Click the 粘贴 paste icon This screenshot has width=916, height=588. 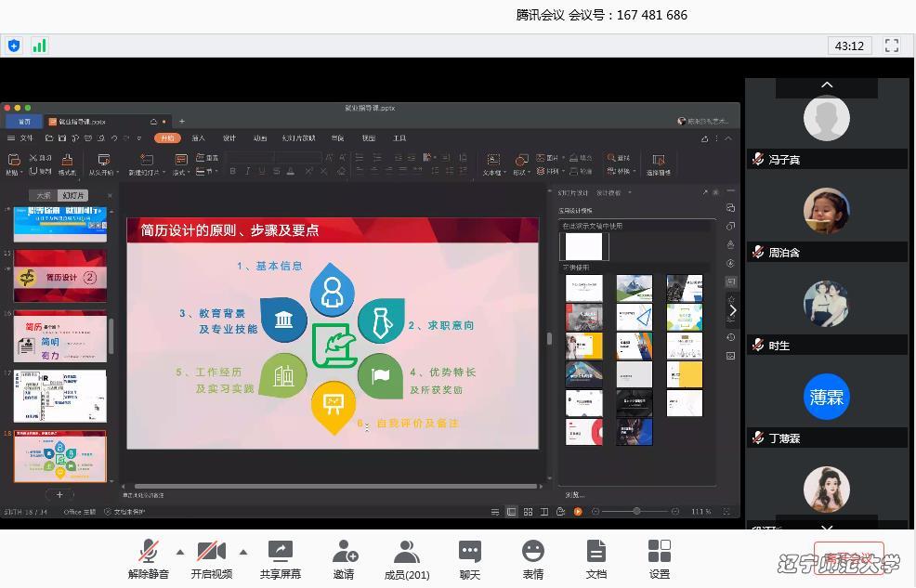(x=14, y=160)
